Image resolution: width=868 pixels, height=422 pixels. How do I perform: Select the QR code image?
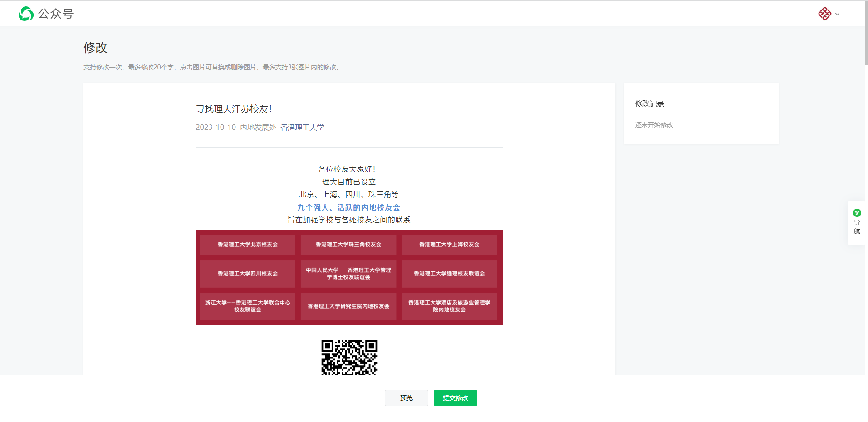[349, 357]
